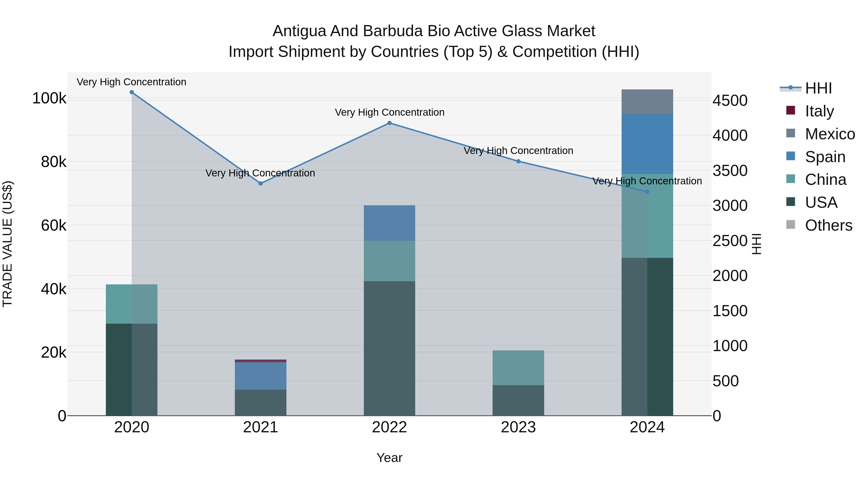The width and height of the screenshot is (868, 488).
Task: Click the 3000 HHI axis tick
Action: tap(730, 206)
